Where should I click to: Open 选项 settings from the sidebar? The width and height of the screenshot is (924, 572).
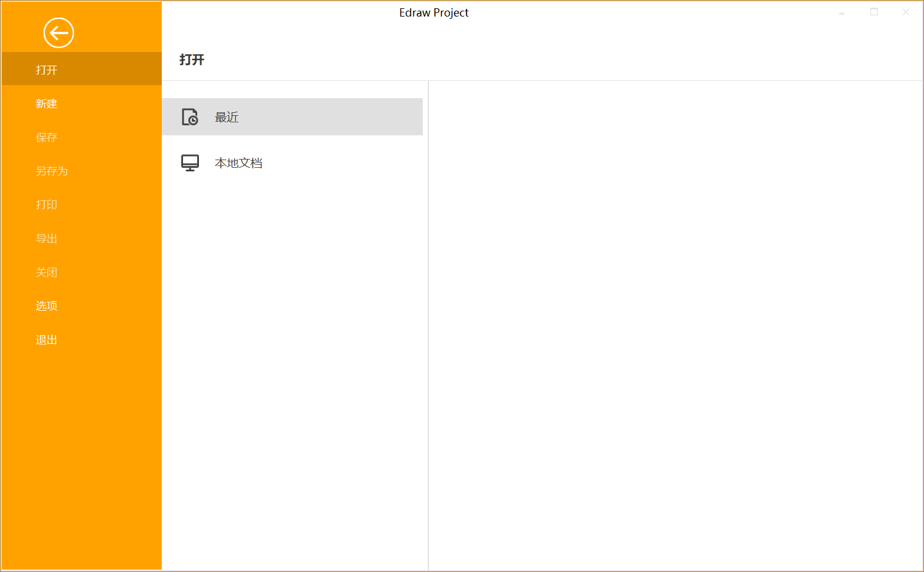point(81,305)
